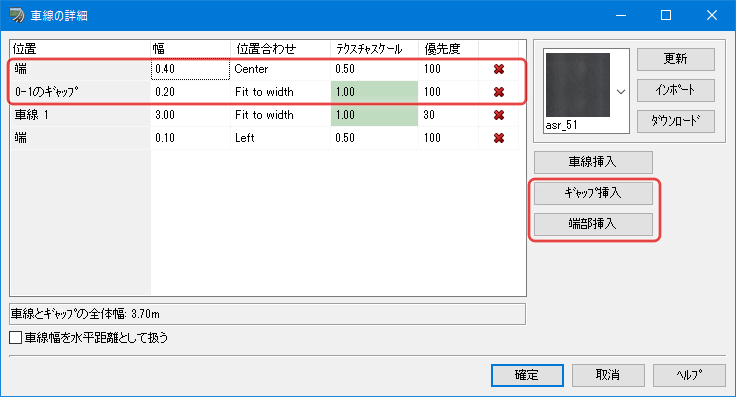Viewport: 736px width, 397px height.
Task: Select 0.50 texture scale in first 端 row
Action: pyautogui.click(x=374, y=69)
